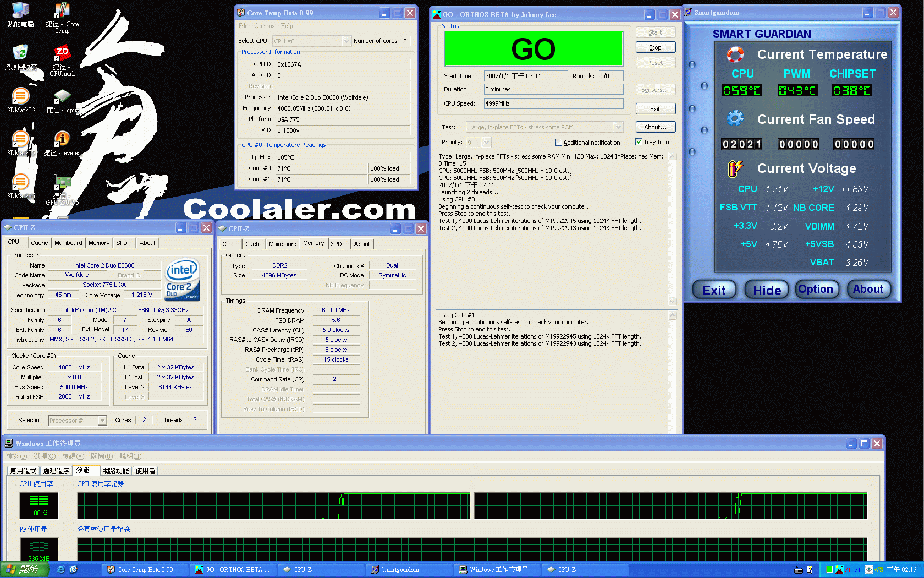This screenshot has width=924, height=578.
Task: Click the battery icon beside Current Voltage
Action: click(735, 168)
